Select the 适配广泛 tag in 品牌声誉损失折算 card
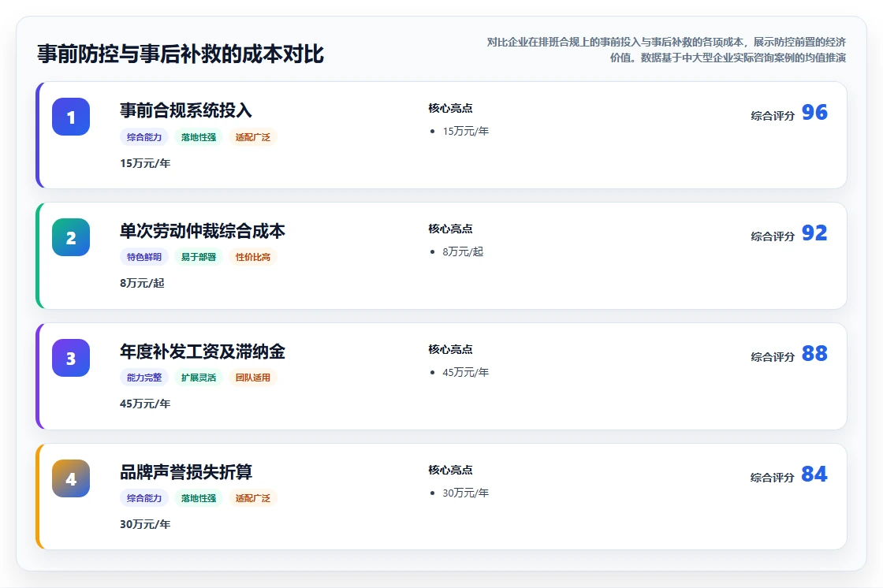883x588 pixels. pos(253,498)
